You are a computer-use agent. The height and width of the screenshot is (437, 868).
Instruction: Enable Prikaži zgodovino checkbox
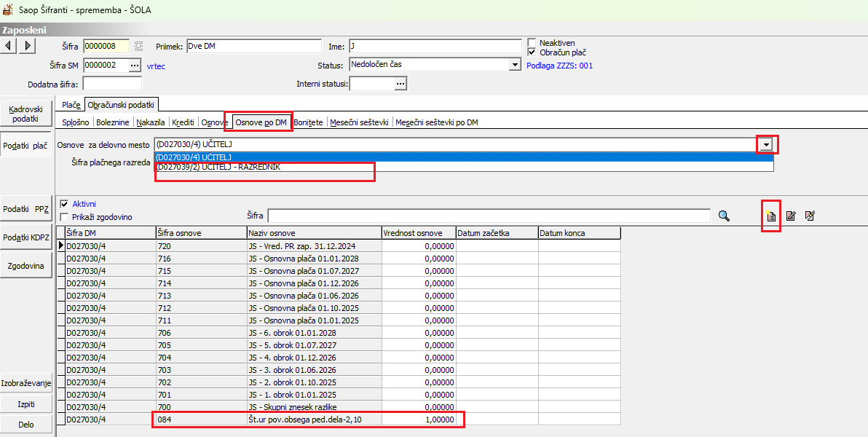coord(63,217)
